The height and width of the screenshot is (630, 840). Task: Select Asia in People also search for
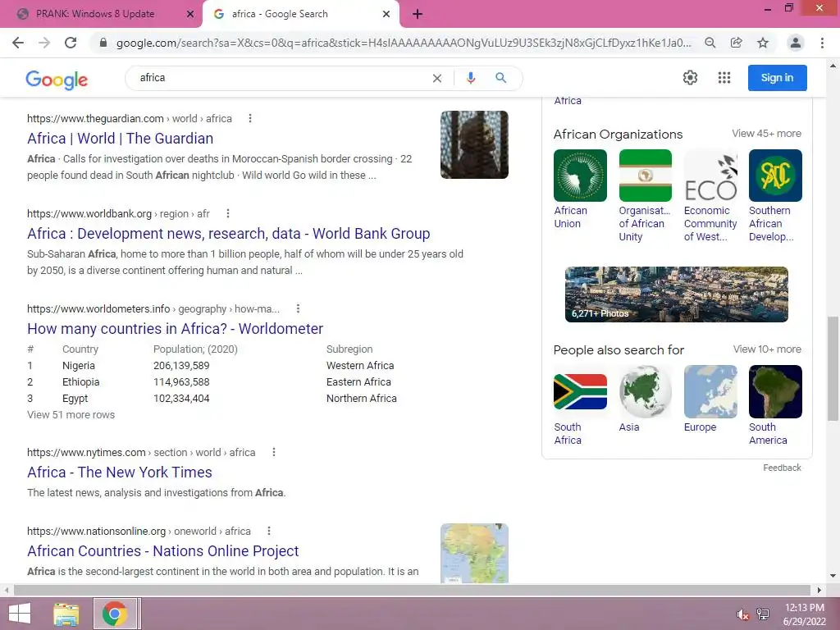(645, 399)
